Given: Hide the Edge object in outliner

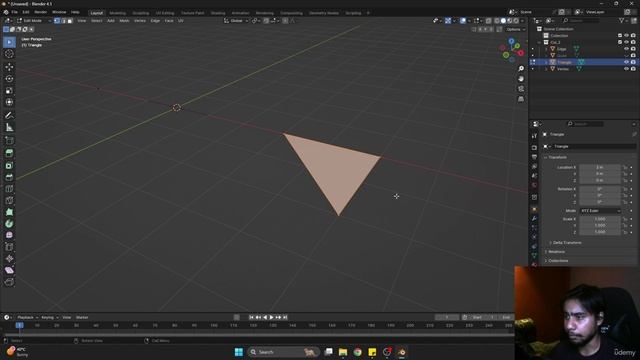Looking at the screenshot, I should (x=626, y=49).
